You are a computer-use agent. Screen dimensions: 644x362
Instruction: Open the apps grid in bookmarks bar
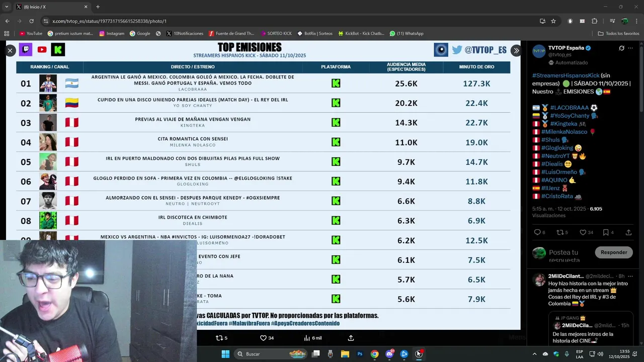pyautogui.click(x=7, y=34)
